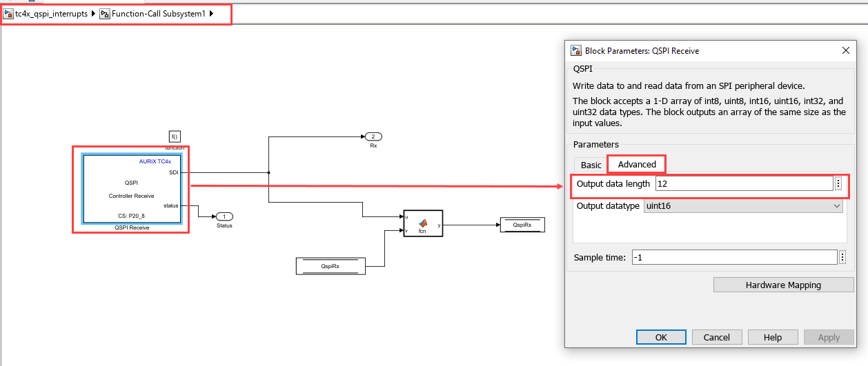The image size is (868, 366).
Task: Open the Sample time options menu
Action: point(842,257)
